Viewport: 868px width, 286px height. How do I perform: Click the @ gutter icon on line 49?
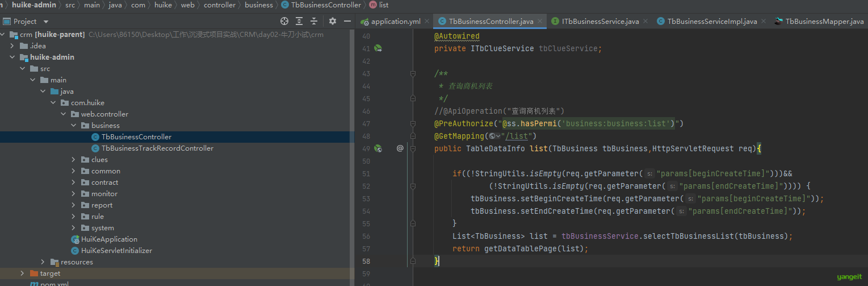400,148
